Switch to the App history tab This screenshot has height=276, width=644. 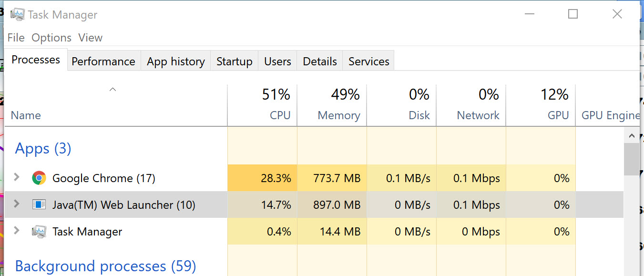click(175, 61)
